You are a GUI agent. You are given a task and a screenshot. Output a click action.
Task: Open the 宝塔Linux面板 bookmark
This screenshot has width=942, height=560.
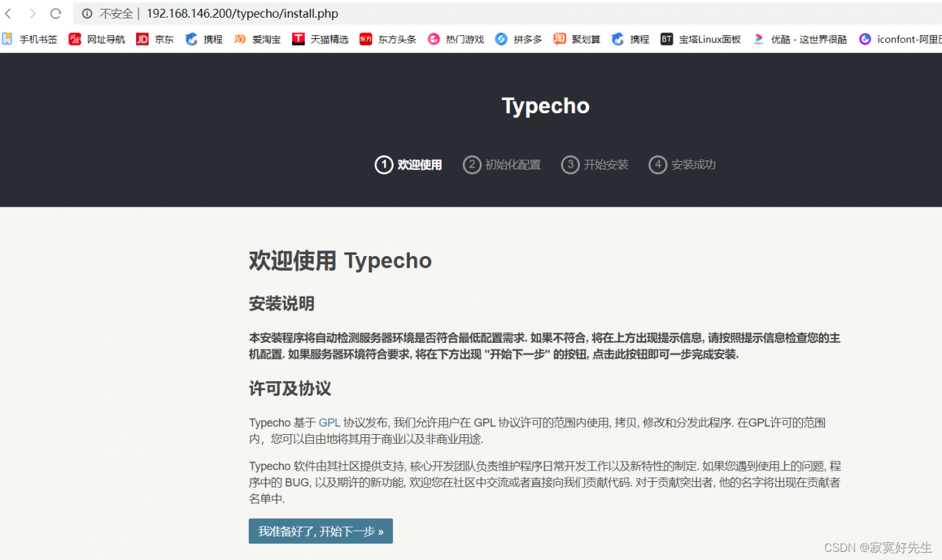click(699, 39)
